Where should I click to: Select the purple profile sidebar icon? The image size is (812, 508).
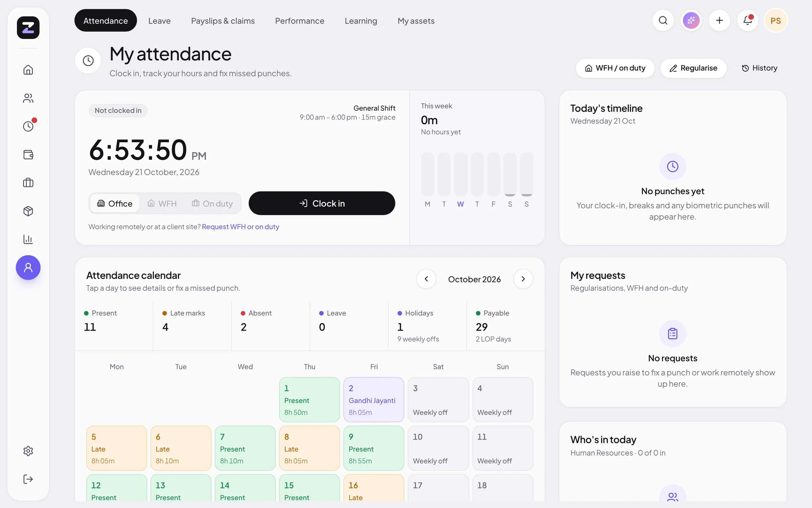28,268
